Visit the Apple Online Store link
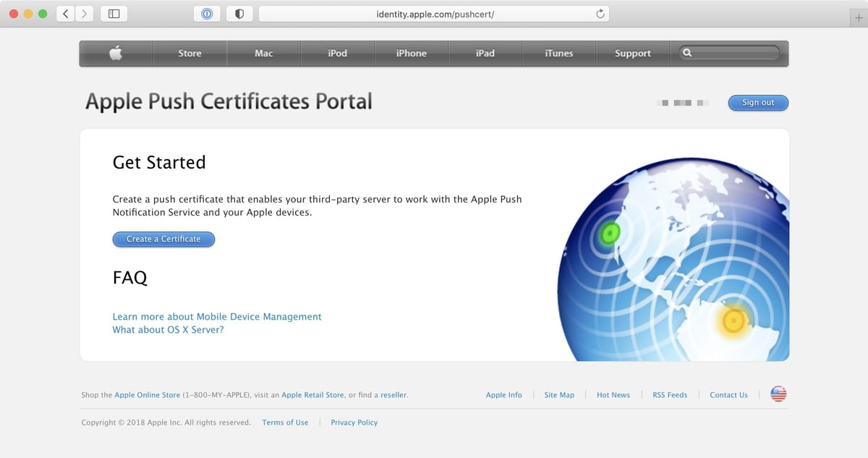The width and height of the screenshot is (868, 458). 148,395
